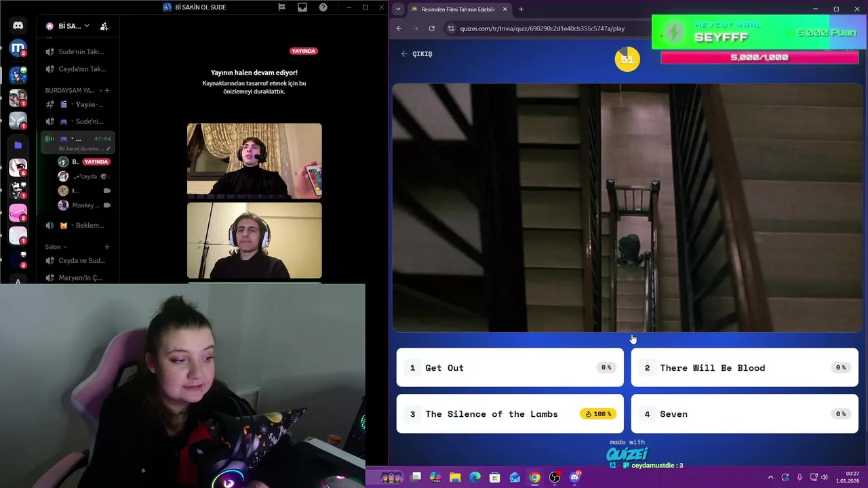Click the webcam tile with white headphones
This screenshot has height=488, width=868.
[254, 241]
